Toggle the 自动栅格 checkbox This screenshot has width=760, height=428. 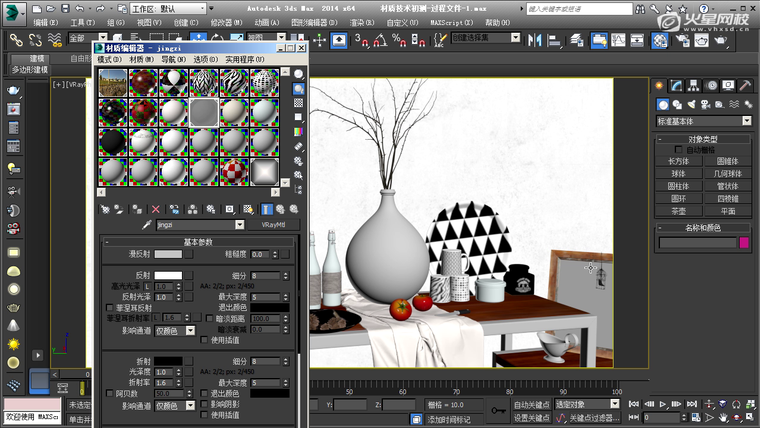(x=678, y=149)
